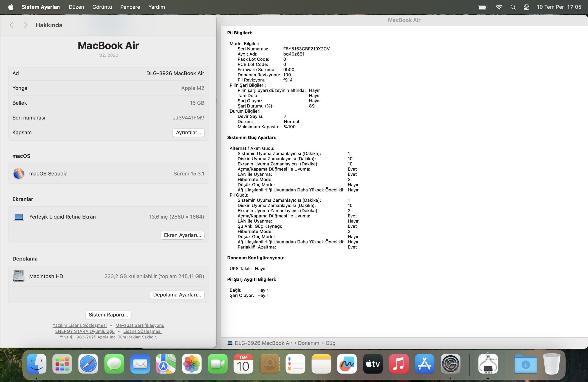588x382 pixels.
Task: Click the Donanım Konfigürasyonu heading
Action: pyautogui.click(x=256, y=258)
